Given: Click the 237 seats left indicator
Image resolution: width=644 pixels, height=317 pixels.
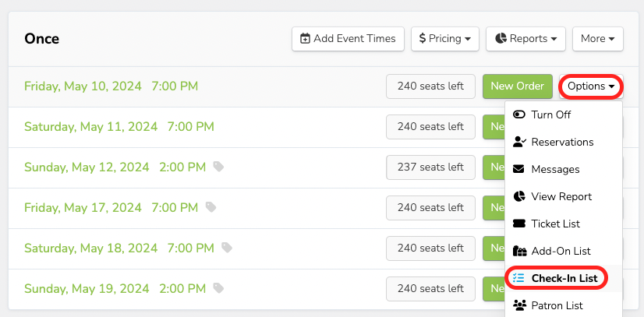Looking at the screenshot, I should [x=430, y=167].
